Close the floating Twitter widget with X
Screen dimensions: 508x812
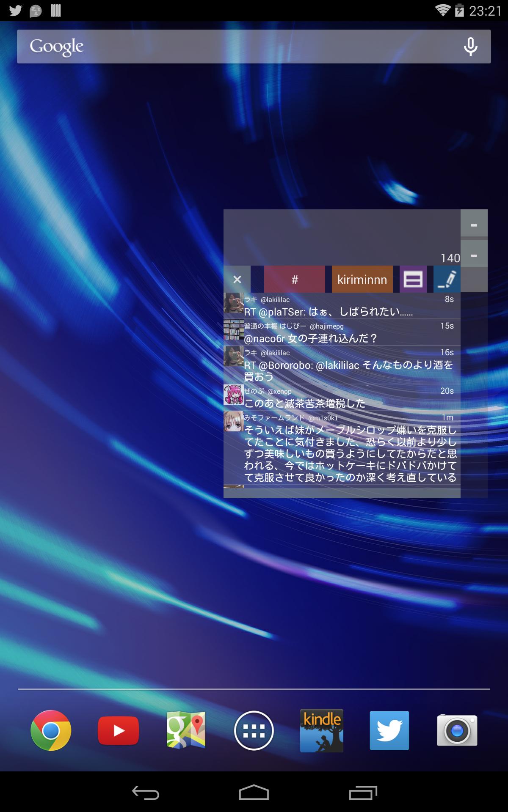(237, 279)
